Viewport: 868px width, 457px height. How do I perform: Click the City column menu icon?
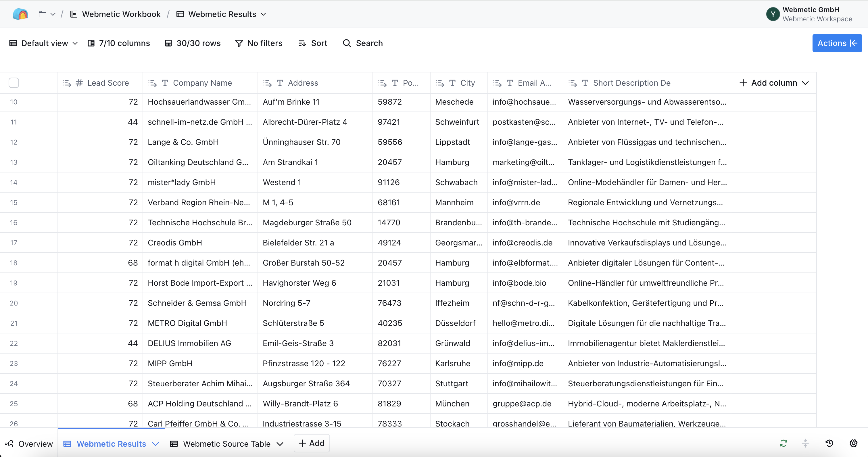pos(440,83)
